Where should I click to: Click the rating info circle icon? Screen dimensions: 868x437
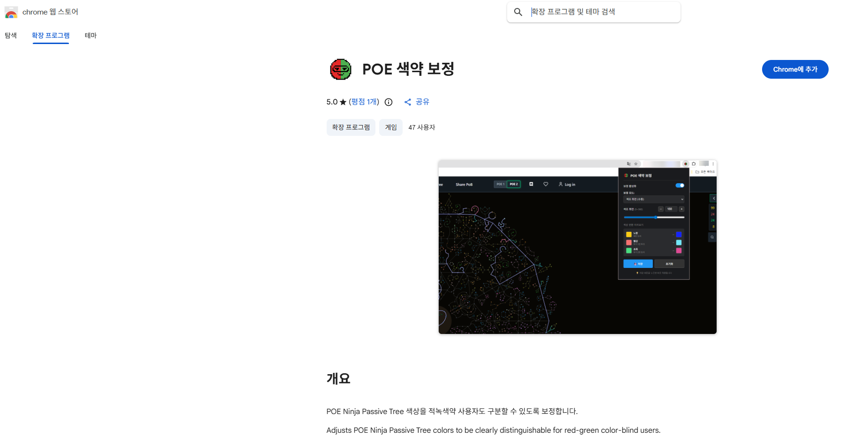point(389,102)
